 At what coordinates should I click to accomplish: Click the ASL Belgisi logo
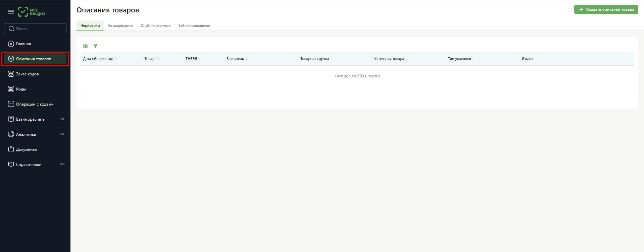(x=31, y=12)
